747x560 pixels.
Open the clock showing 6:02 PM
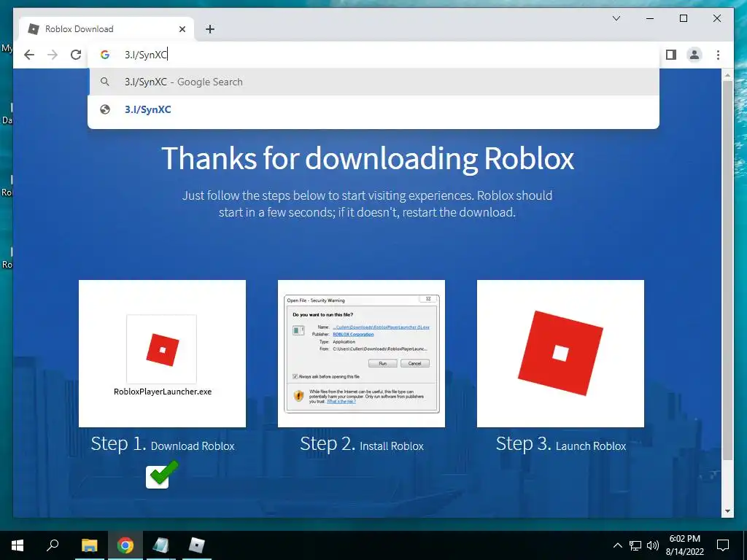coord(684,545)
